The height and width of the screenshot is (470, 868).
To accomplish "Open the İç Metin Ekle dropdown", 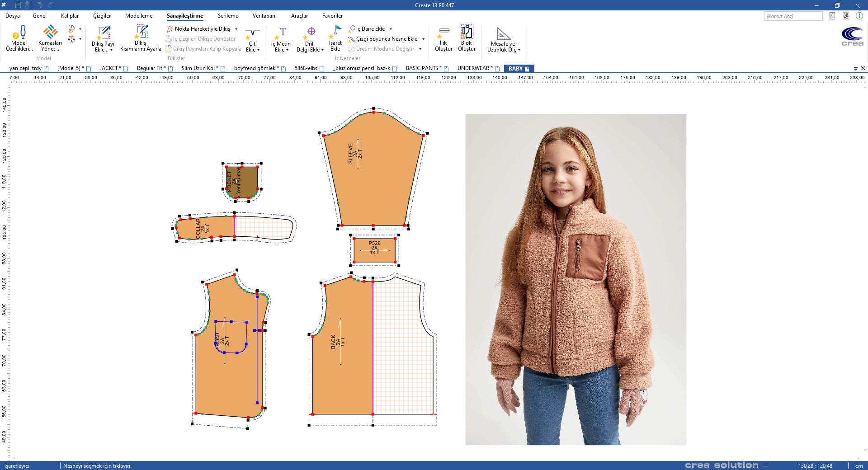I will point(287,50).
